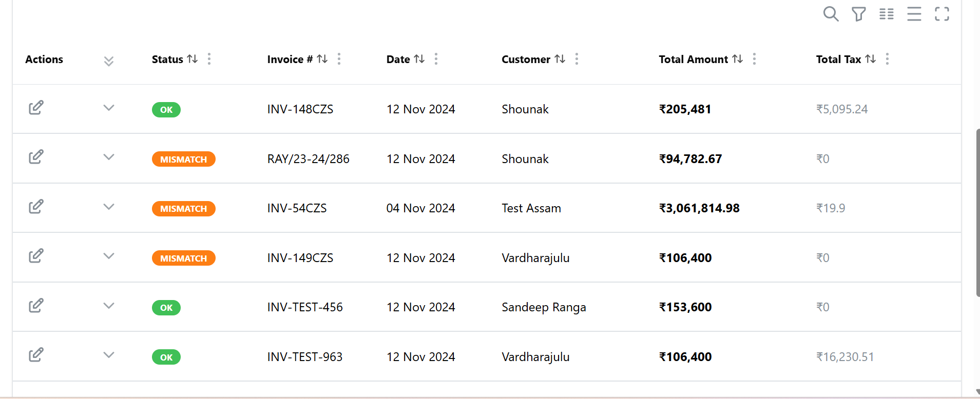
Task: Click the vertical scrollbar thumb
Action: [x=977, y=212]
